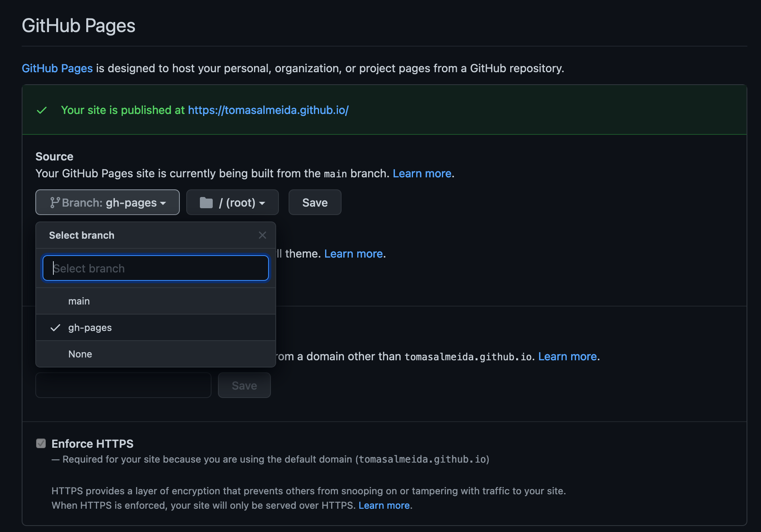Screen dimensions: 761x532
Task: Click the Save button next to folder dropdown
Action: pos(315,202)
